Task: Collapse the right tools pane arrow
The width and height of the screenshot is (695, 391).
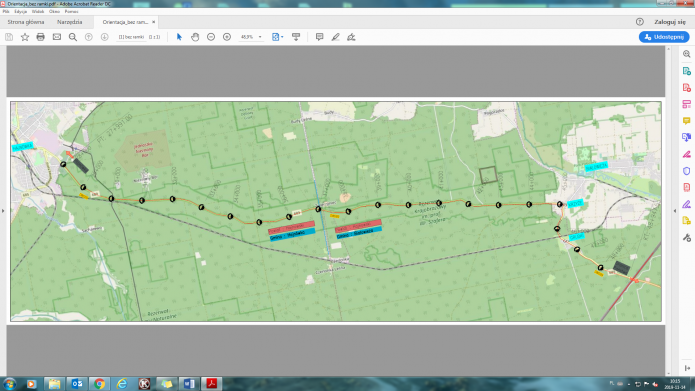Action: (x=675, y=211)
